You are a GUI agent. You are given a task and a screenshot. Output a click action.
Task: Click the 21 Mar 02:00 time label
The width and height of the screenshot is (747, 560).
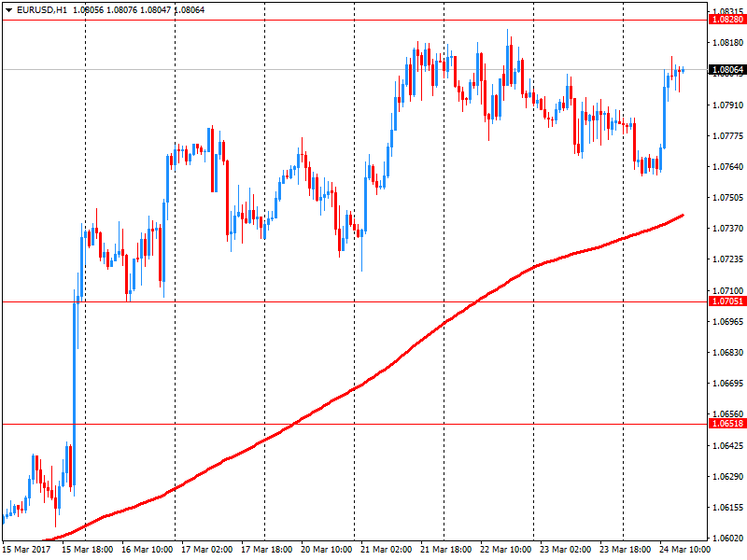point(386,550)
